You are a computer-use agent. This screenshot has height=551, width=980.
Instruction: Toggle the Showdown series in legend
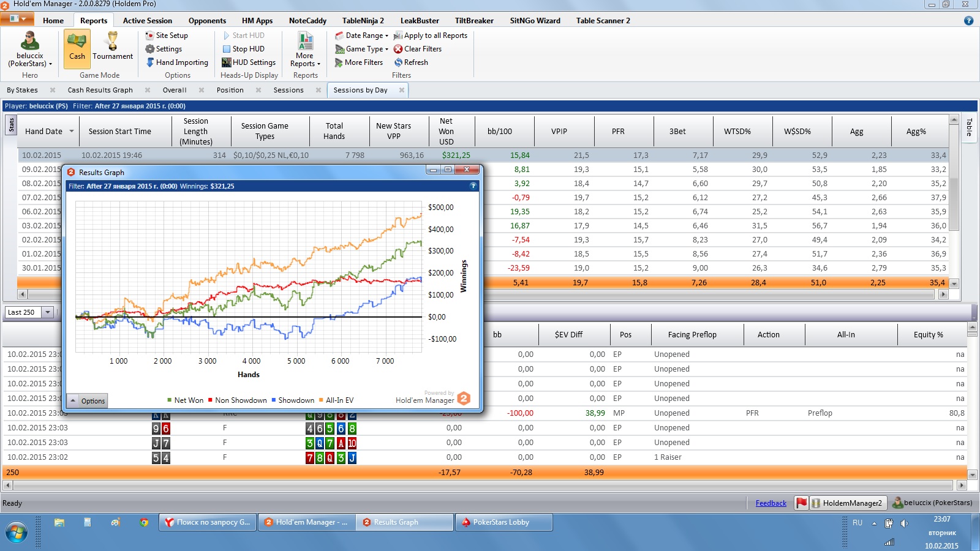coord(293,400)
